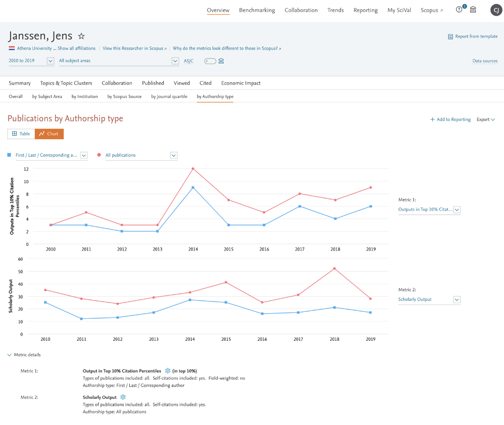Click the 2018 red peak point in Scholarly Output chart
The width and height of the screenshot is (504, 425).
pos(334,268)
